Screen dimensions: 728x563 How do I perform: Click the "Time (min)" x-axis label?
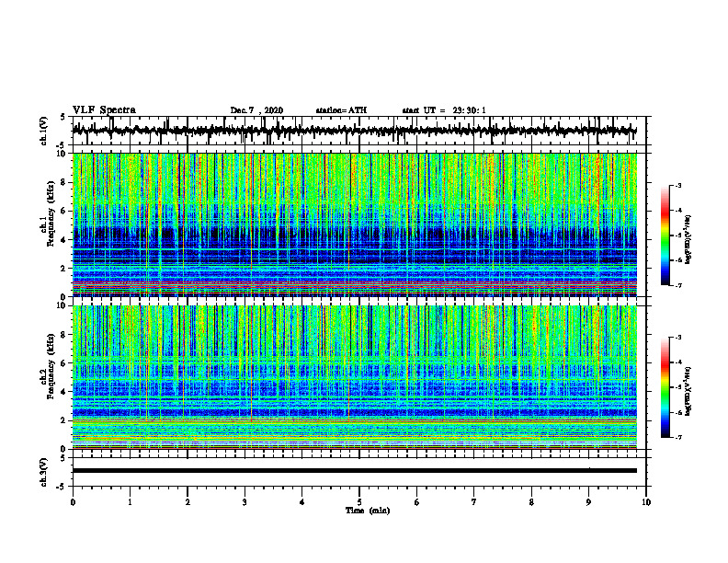click(x=368, y=511)
